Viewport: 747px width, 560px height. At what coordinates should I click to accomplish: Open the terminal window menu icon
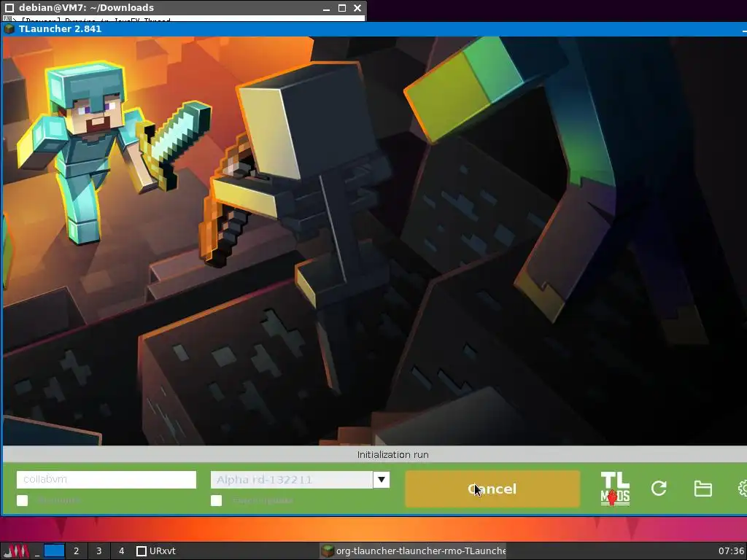[x=9, y=7]
